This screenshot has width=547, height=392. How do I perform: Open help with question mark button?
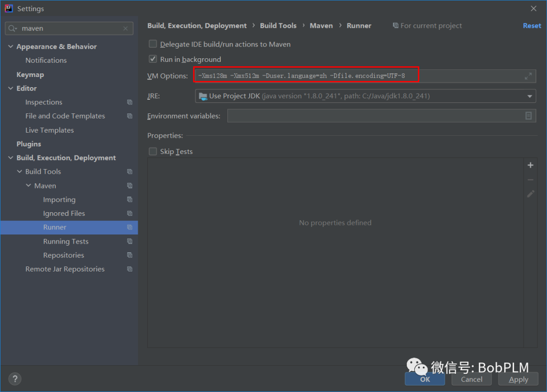(x=15, y=379)
